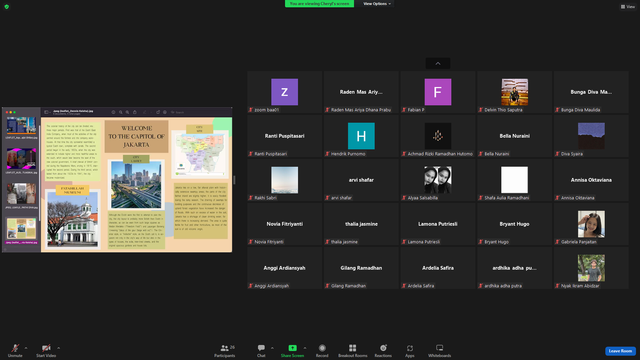Click the Welcome to the Capitol of Jakarta heading
The width and height of the screenshot is (640, 360).
[x=136, y=136]
